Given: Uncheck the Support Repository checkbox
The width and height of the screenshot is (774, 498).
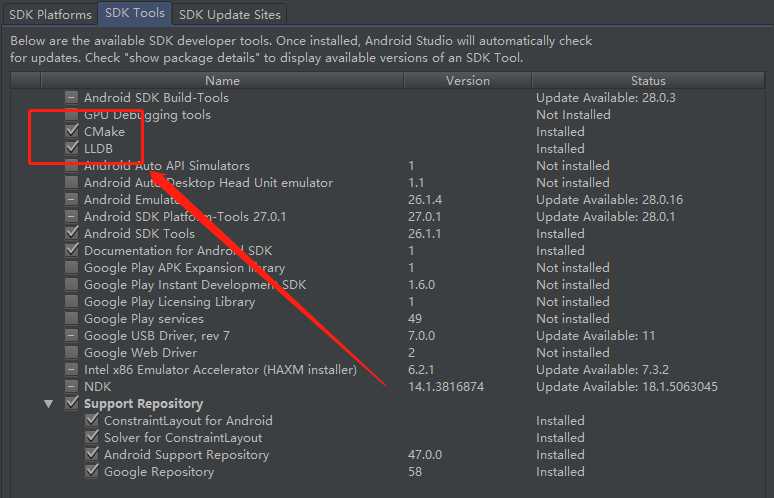Looking at the screenshot, I should 72,403.
